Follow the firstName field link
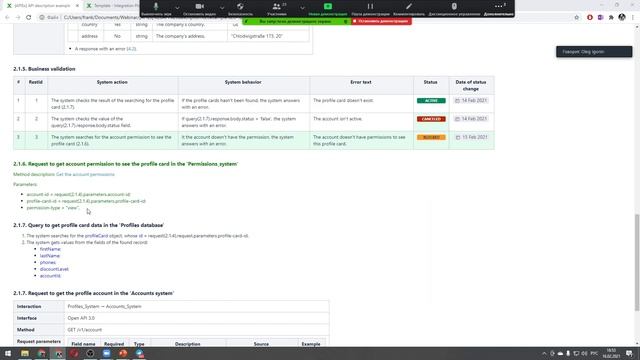The image size is (640, 360). (x=50, y=249)
